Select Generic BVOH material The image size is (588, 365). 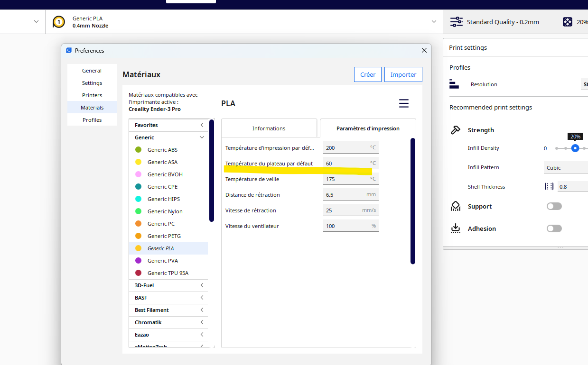coord(168,174)
